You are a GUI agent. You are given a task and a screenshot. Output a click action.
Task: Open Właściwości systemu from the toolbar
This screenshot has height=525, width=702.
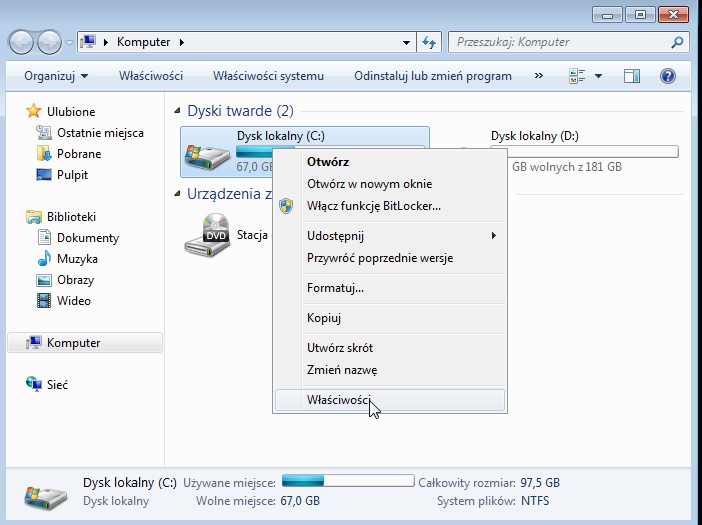268,76
